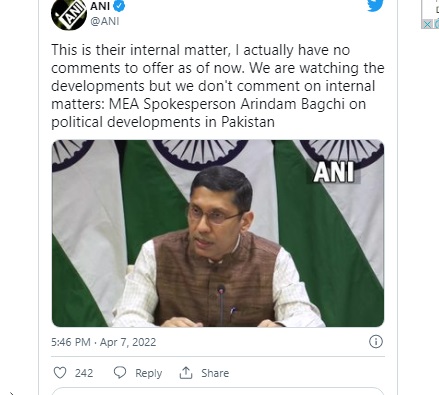Click the 5:46 PM · Apr 7, 2022 timestamp

point(104,342)
